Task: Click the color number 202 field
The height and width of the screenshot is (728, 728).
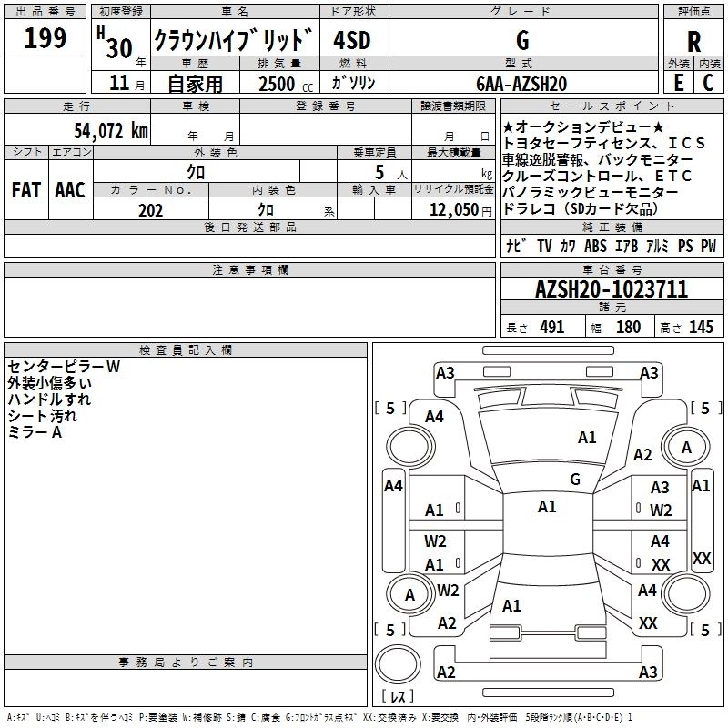Action: (151, 209)
